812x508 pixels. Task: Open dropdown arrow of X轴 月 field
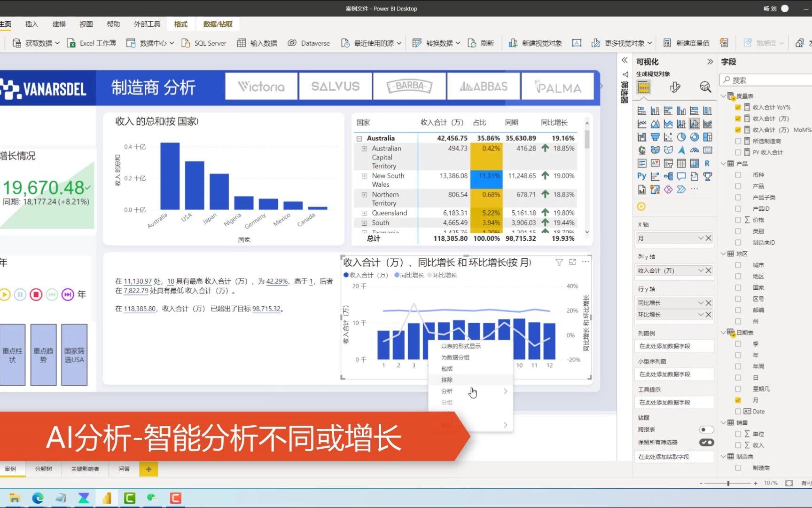point(701,238)
